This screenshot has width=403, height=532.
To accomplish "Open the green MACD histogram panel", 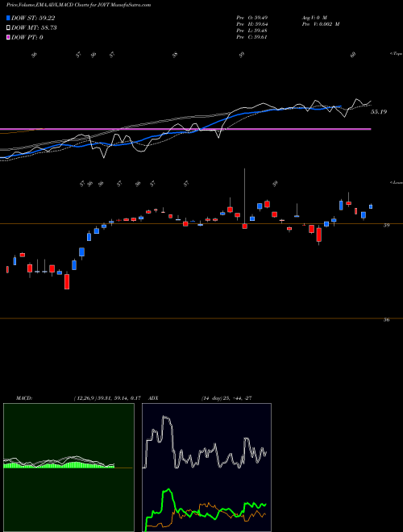I will coord(69,468).
